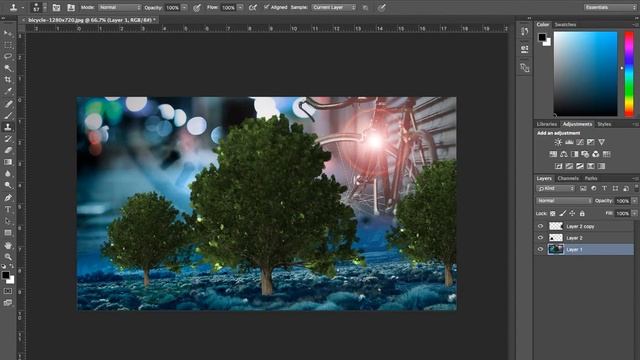Select the Blur tool
The height and width of the screenshot is (360, 640).
pos(8,174)
